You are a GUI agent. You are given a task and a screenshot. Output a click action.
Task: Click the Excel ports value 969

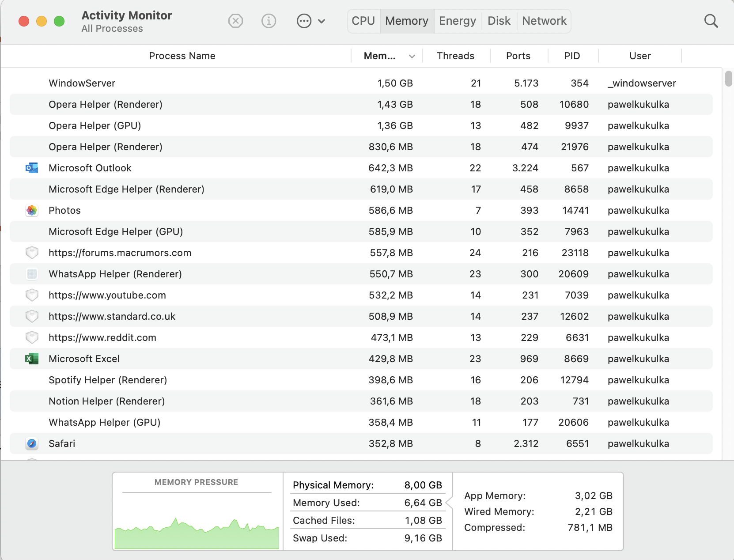coord(529,359)
